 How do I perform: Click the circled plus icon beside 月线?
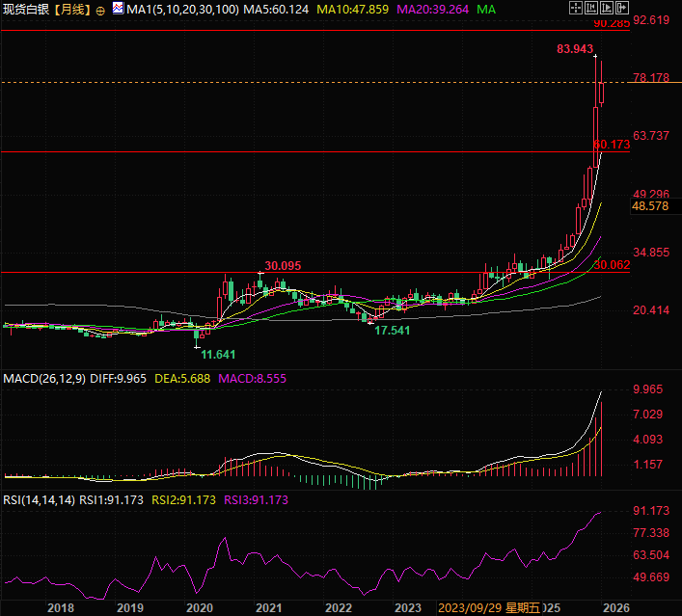100,11
